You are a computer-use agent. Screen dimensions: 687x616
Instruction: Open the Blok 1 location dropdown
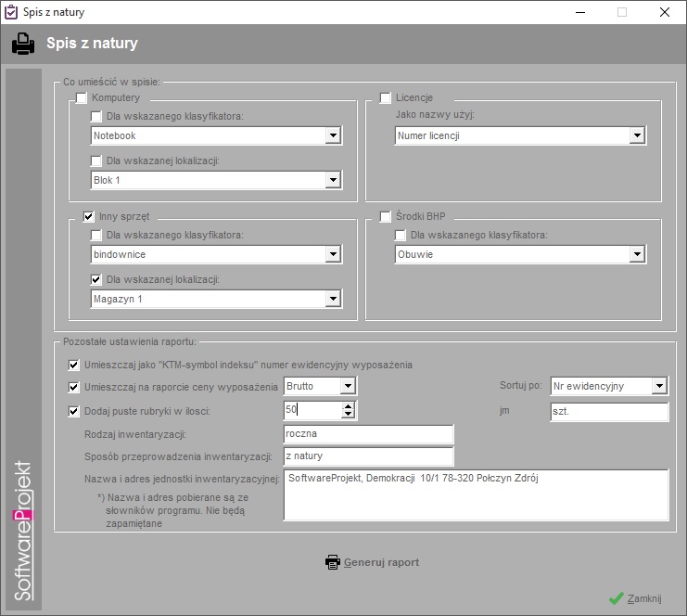pyautogui.click(x=333, y=180)
